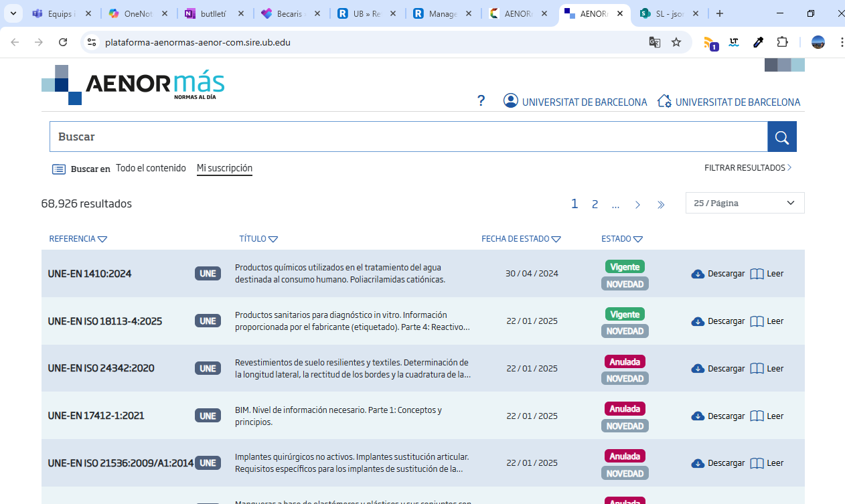
Task: Click the user profile account icon
Action: [511, 101]
